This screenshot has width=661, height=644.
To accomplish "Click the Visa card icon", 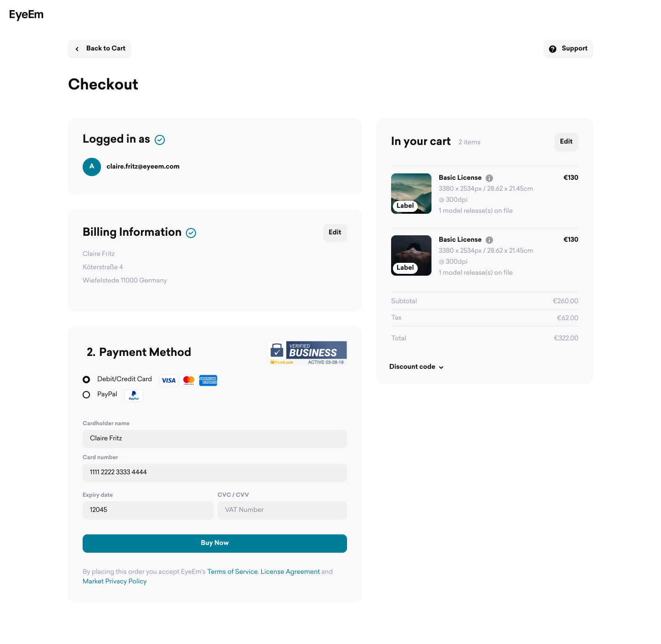I will [x=168, y=380].
